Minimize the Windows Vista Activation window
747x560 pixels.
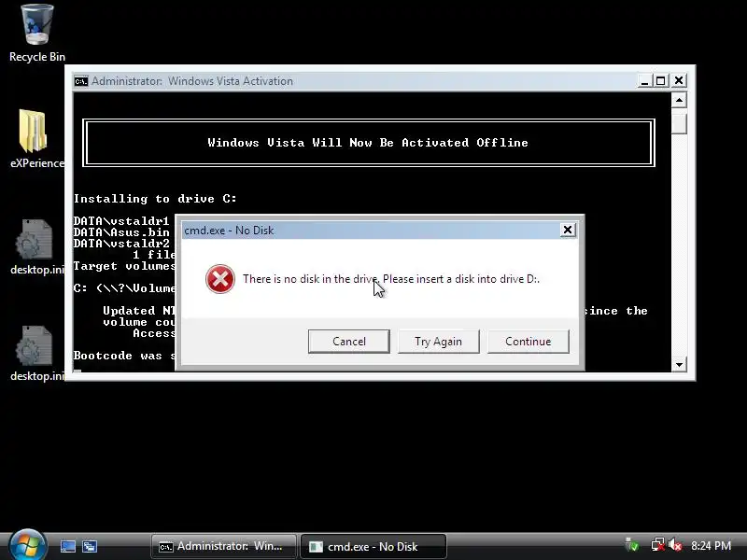644,81
